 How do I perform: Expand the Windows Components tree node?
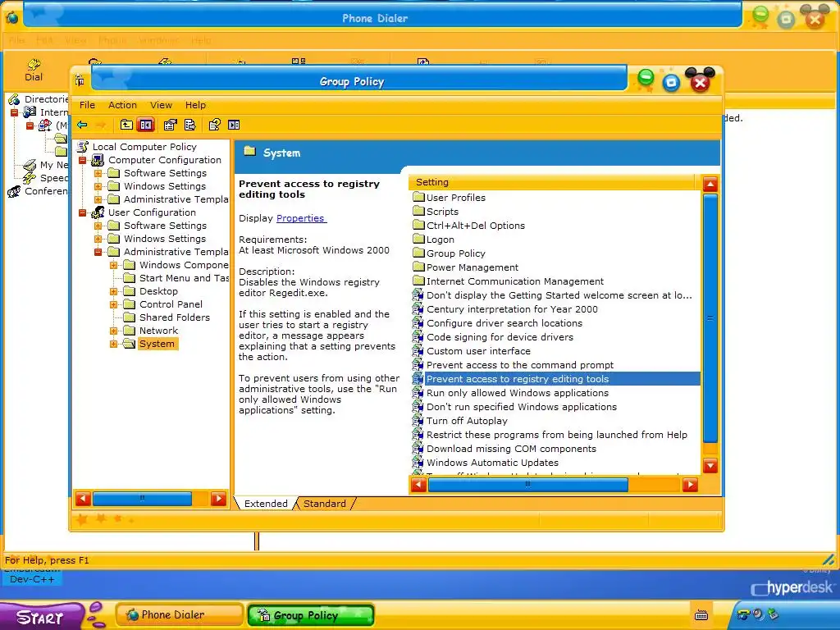[x=113, y=265]
